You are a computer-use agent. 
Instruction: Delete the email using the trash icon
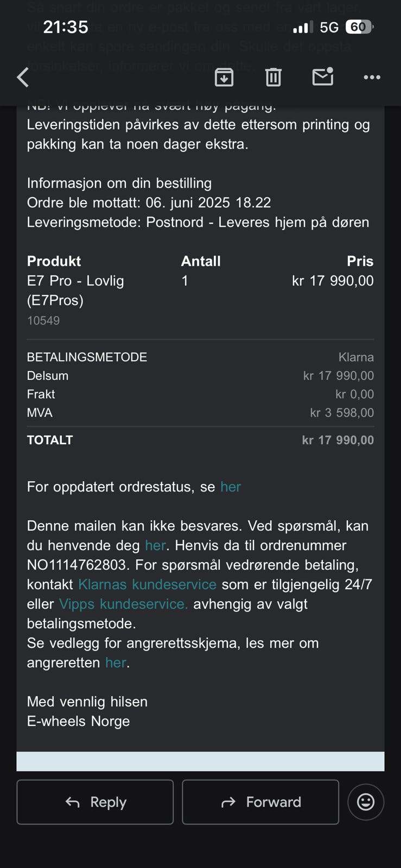point(273,78)
